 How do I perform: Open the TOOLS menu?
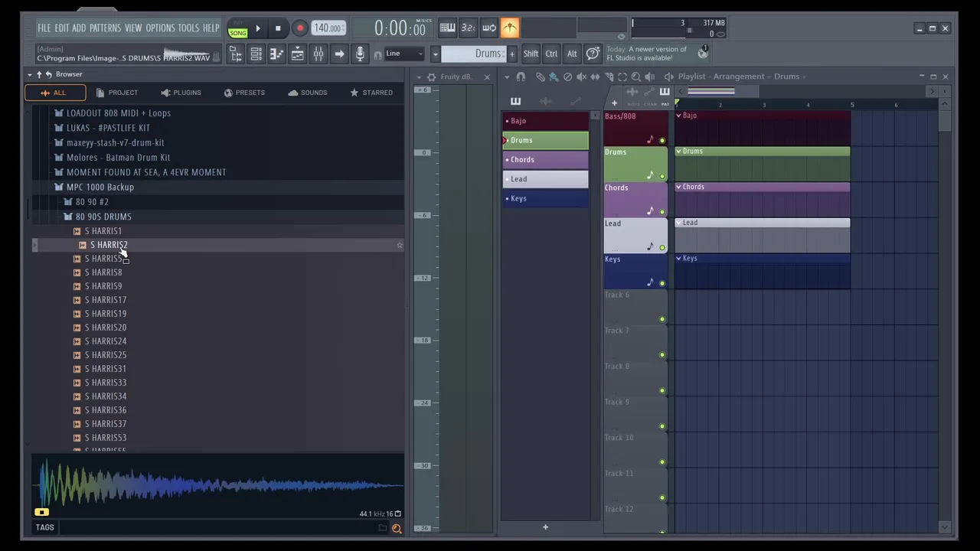pyautogui.click(x=188, y=28)
